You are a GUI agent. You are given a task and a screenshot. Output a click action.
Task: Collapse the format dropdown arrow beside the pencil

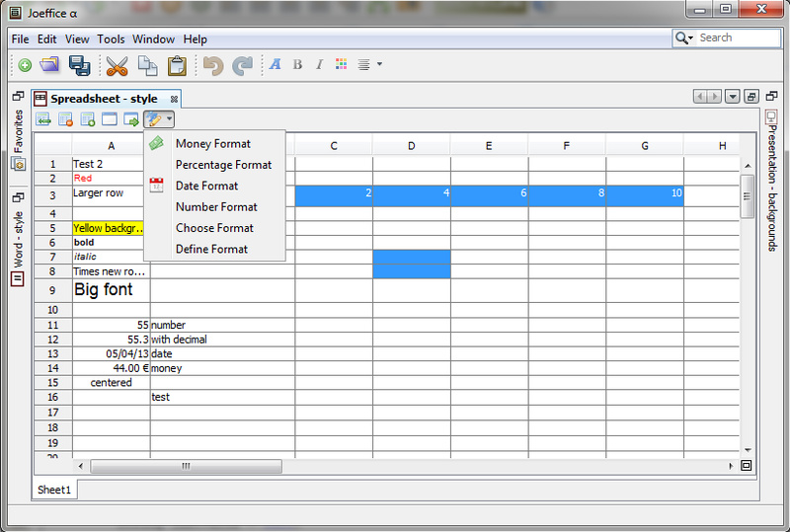point(169,119)
